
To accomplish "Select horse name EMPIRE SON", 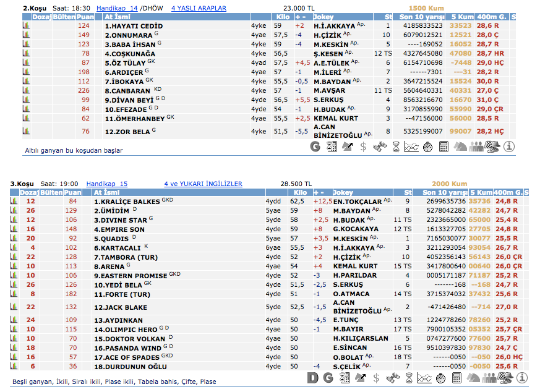I will click(x=119, y=229).
